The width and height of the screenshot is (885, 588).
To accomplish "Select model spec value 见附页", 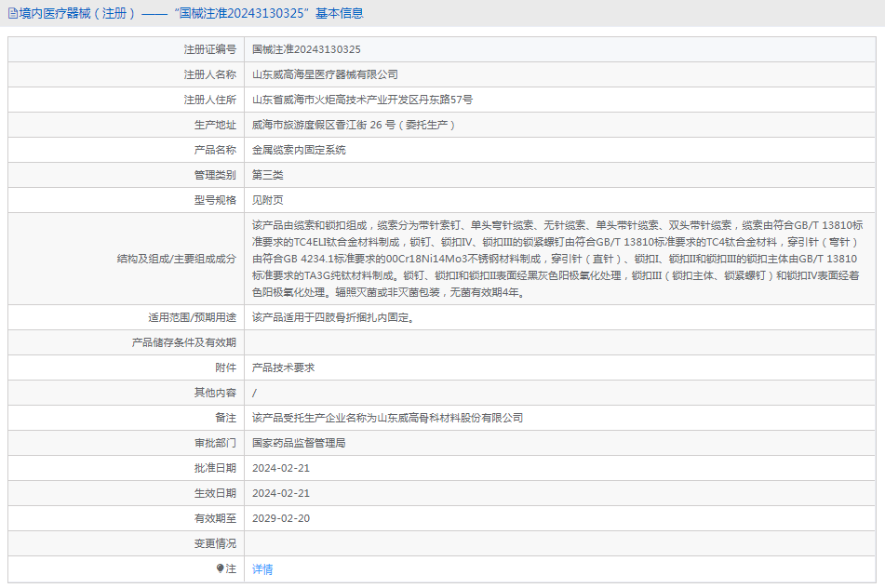I will pos(267,200).
